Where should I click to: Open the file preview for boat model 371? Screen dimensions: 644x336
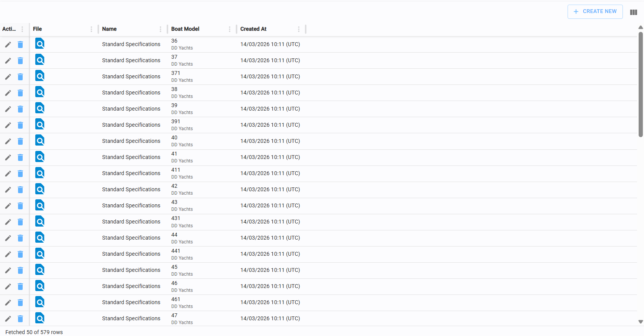(x=40, y=76)
